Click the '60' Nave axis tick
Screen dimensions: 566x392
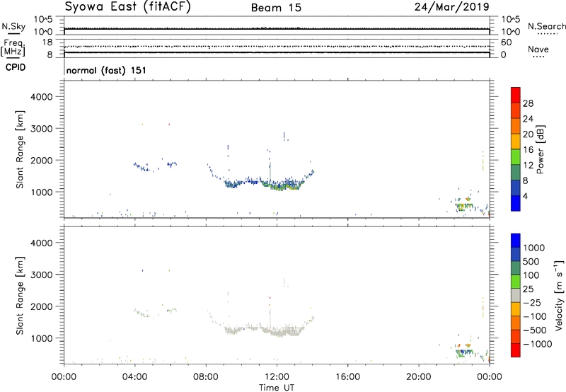(x=506, y=42)
